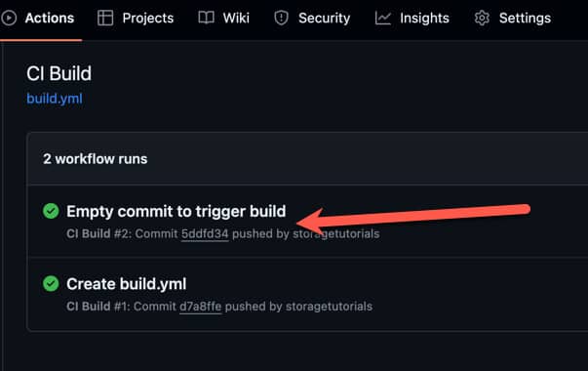588x371 pixels.
Task: Click the Security shield icon
Action: coord(281,18)
